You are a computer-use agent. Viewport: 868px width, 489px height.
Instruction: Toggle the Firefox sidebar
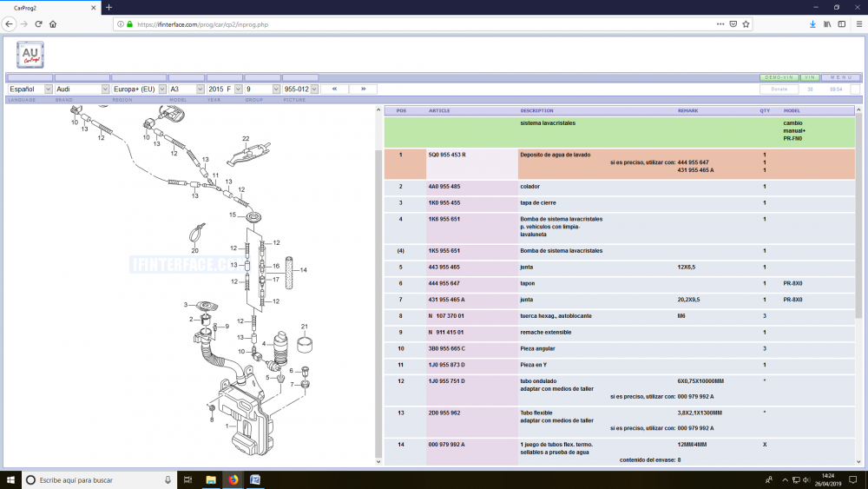click(842, 23)
